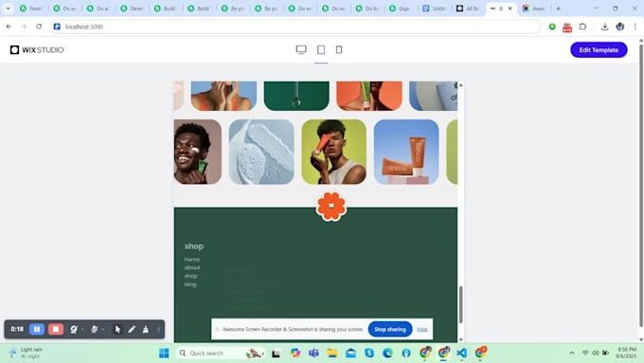This screenshot has width=644, height=363.
Task: Open the Windows Start menu
Action: (x=164, y=354)
